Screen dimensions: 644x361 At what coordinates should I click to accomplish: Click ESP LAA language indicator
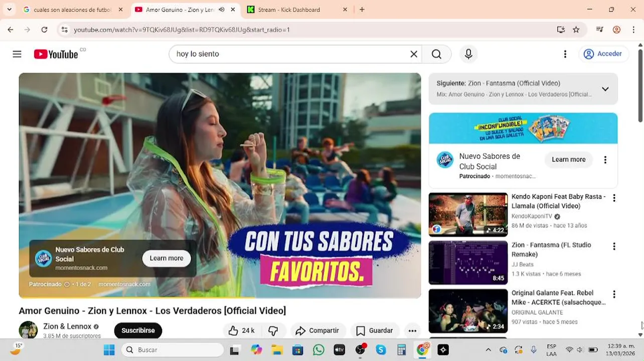click(551, 349)
